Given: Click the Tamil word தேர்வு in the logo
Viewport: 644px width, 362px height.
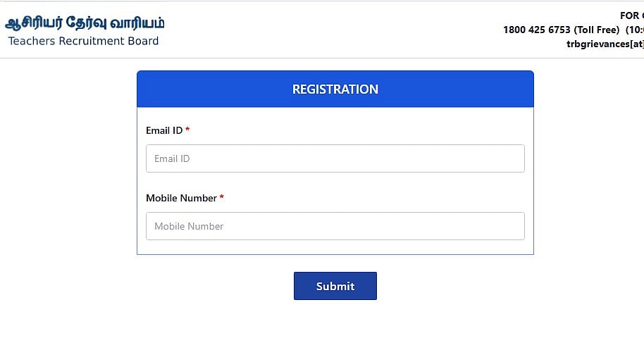Looking at the screenshot, I should [x=91, y=23].
